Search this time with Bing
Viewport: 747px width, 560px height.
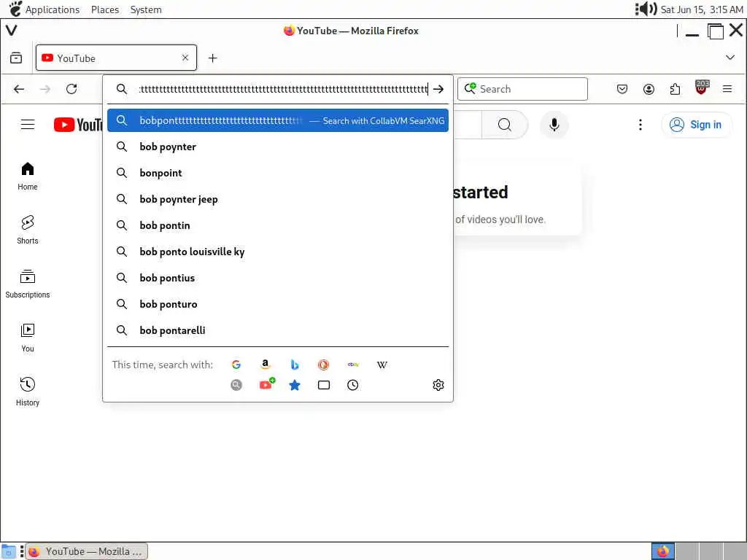point(295,365)
